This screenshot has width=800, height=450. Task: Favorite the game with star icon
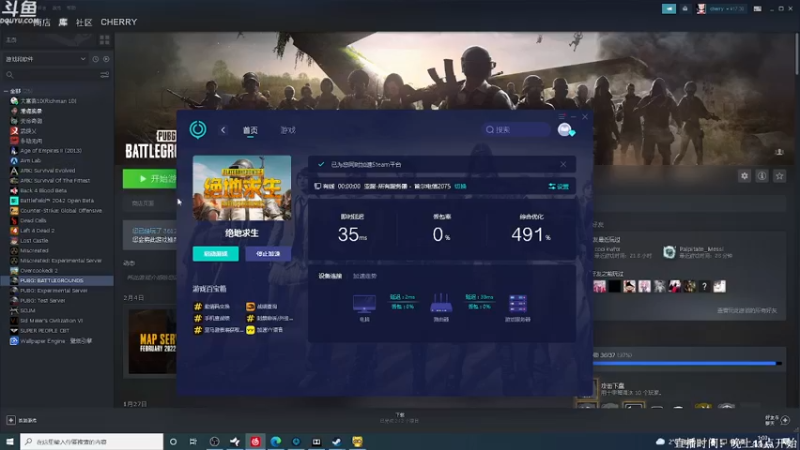[x=779, y=176]
